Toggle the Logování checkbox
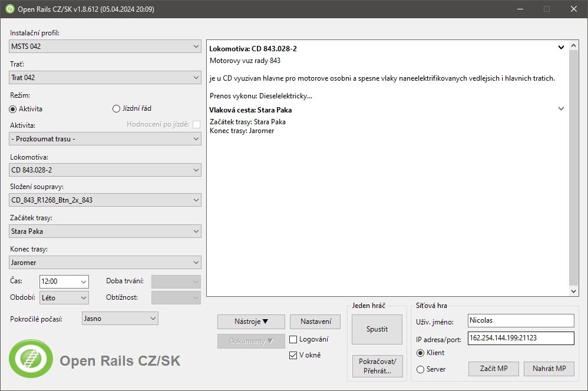588x391 pixels. (x=293, y=340)
